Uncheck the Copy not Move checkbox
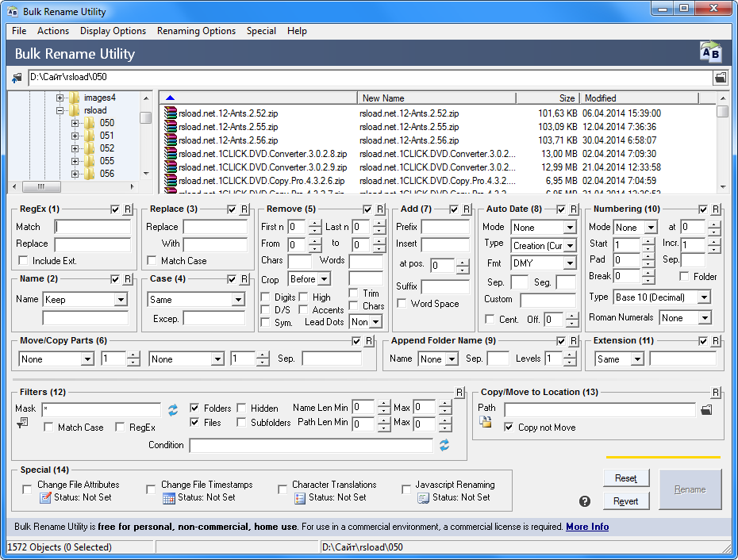738x560 pixels. click(x=509, y=427)
